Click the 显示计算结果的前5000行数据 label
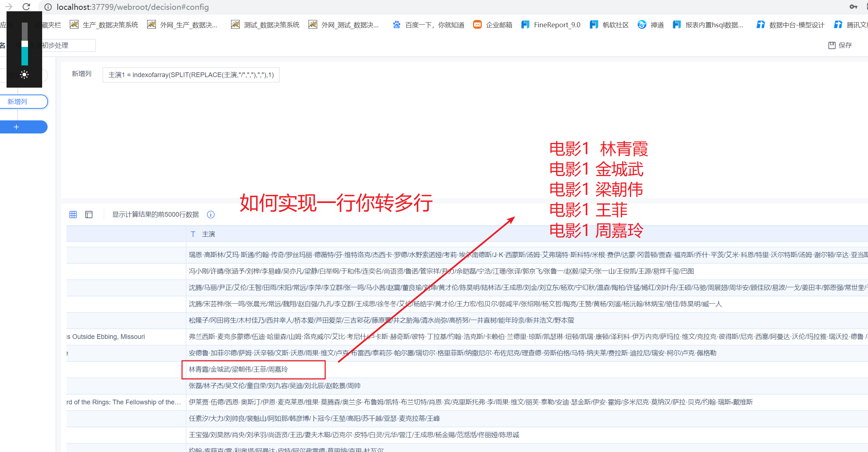The image size is (868, 452). click(156, 215)
